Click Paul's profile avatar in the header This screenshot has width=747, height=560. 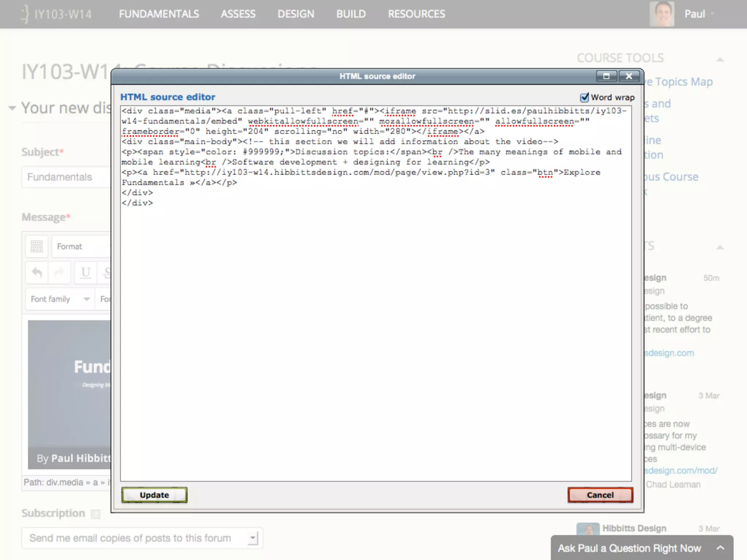click(x=661, y=14)
